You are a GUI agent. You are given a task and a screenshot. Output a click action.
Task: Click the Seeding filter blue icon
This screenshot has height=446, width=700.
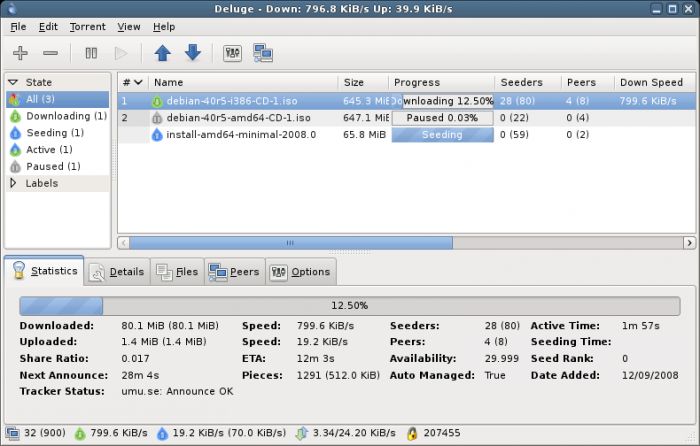point(15,133)
